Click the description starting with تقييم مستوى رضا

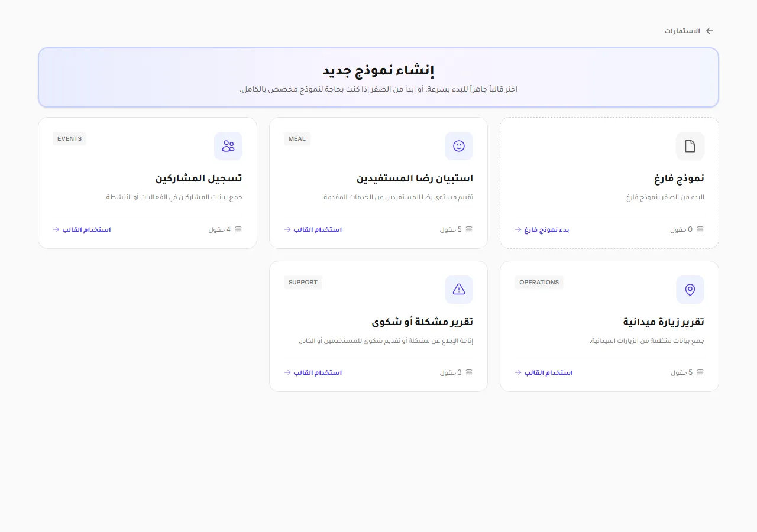pyautogui.click(x=397, y=197)
